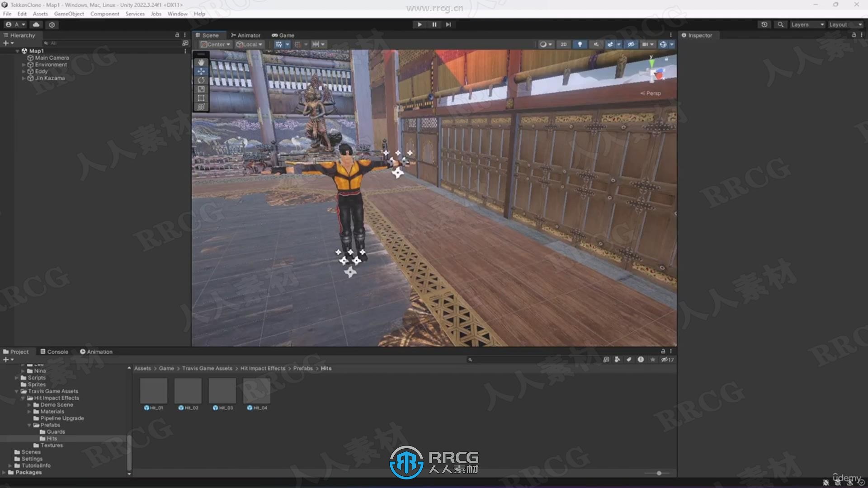The height and width of the screenshot is (488, 868).
Task: Open the Assets menu
Action: (x=40, y=14)
